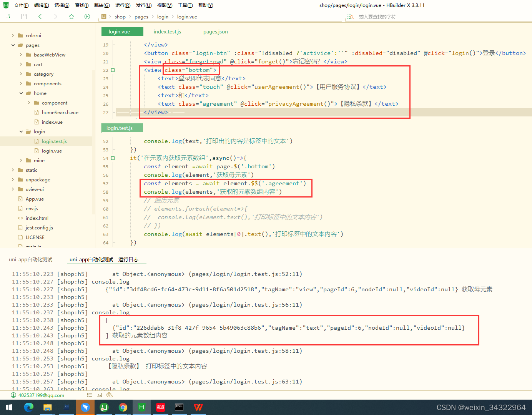Image resolution: width=532 pixels, height=415 pixels.
Task: Open the terminal icon in status bar
Action: [x=100, y=395]
